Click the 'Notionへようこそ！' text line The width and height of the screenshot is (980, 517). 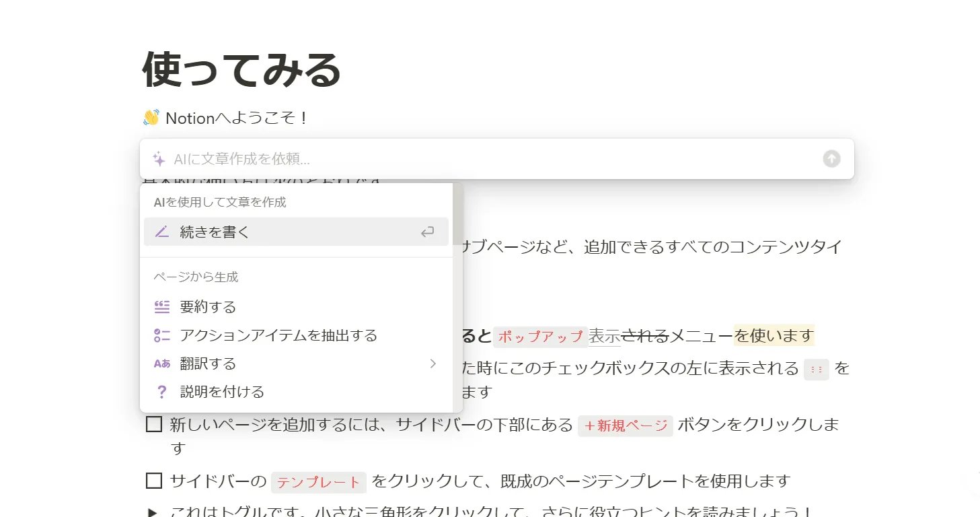237,118
